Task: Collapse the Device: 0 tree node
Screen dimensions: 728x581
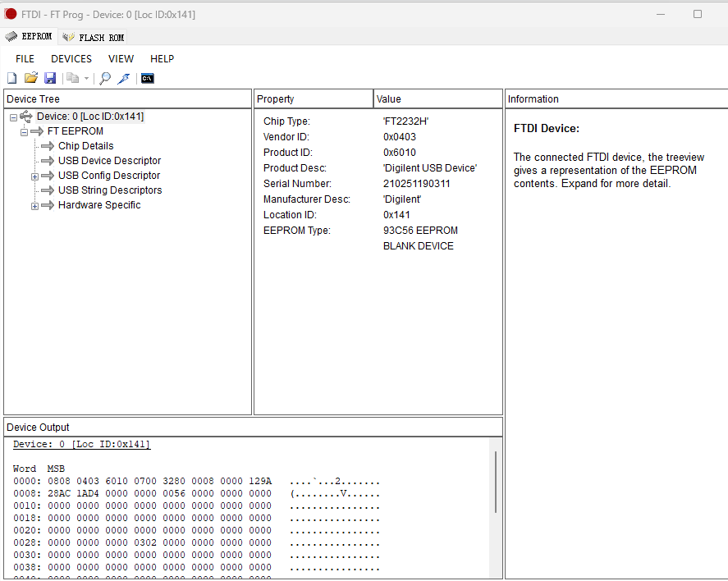Action: pyautogui.click(x=13, y=117)
